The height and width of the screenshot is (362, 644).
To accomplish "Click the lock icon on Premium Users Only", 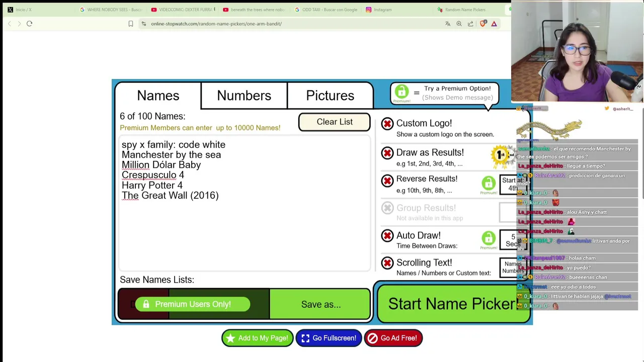I will (146, 304).
